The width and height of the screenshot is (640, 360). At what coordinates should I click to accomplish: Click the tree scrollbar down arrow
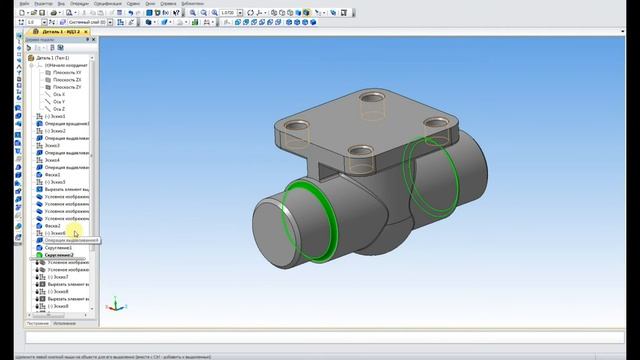[92, 309]
